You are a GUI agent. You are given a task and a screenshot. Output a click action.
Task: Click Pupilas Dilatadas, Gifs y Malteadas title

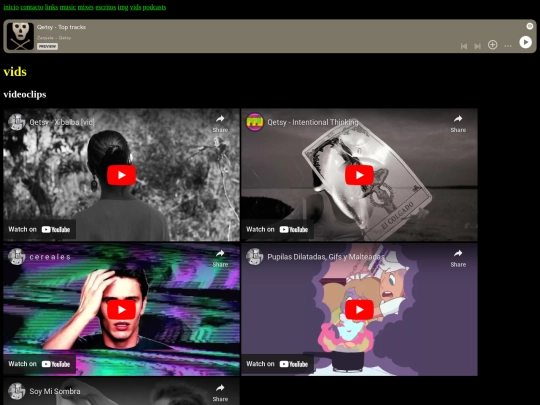click(x=325, y=257)
